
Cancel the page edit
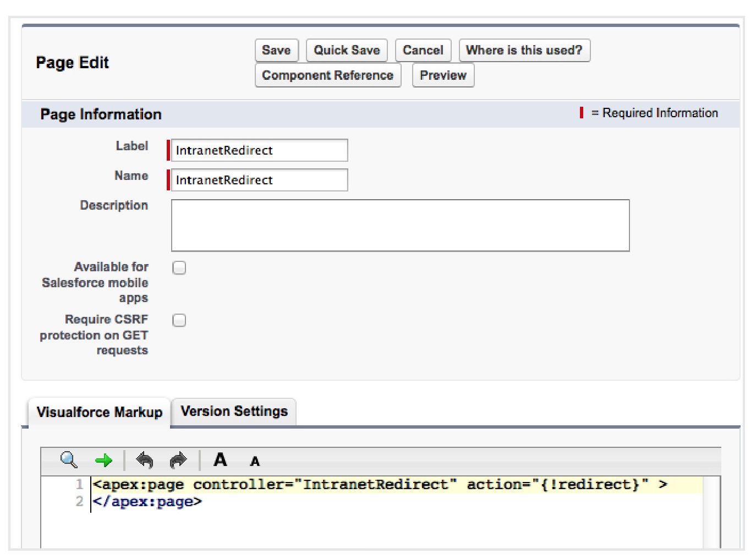pos(423,51)
